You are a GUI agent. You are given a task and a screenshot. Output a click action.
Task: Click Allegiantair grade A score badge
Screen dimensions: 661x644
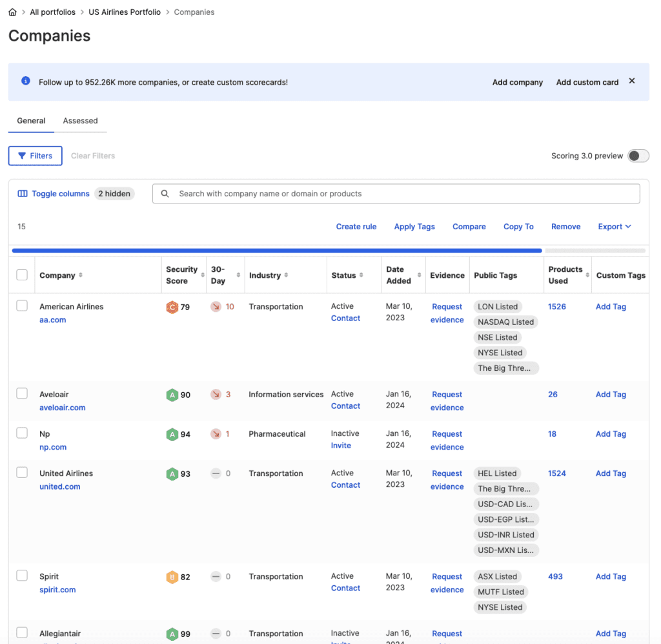click(x=172, y=634)
